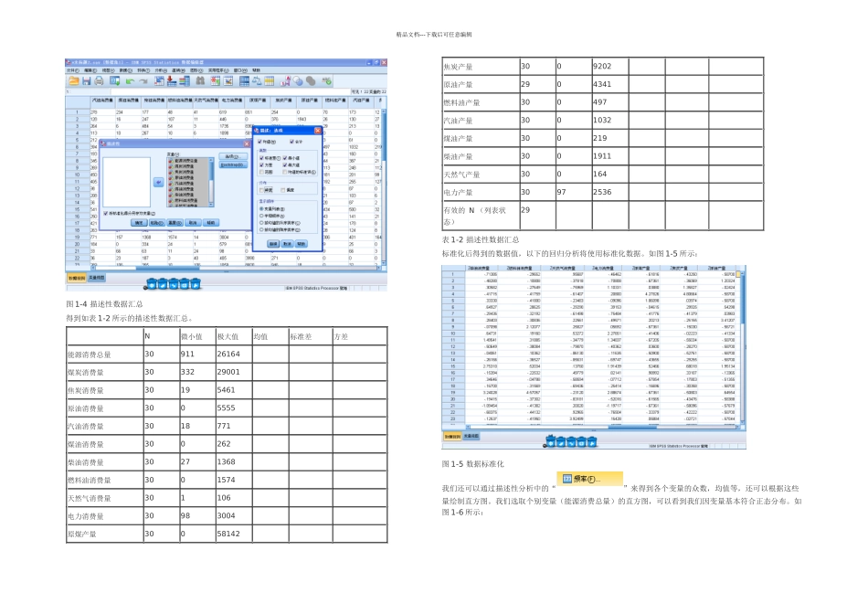Viewport: 868px width, 614px height.
Task: Click the Value labels toolbar icon
Action: [x=285, y=80]
